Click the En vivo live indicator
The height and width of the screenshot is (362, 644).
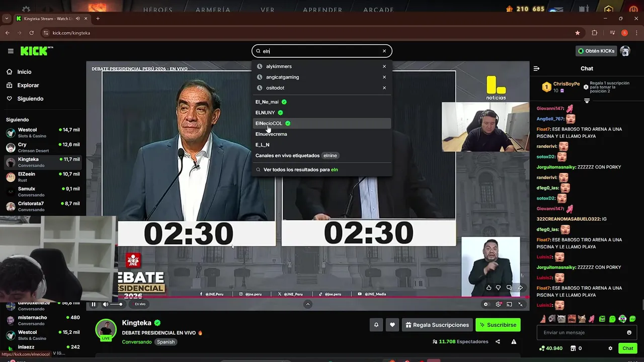click(x=140, y=304)
